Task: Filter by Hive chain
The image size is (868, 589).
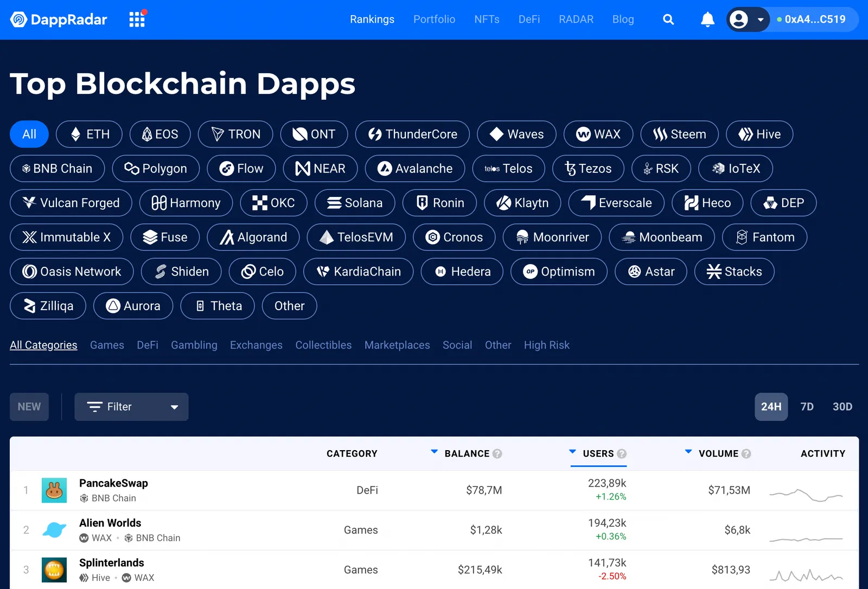Action: [759, 134]
